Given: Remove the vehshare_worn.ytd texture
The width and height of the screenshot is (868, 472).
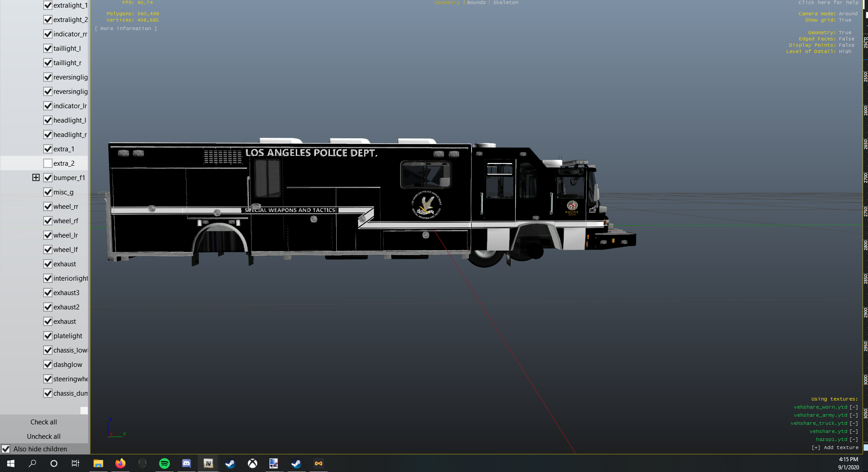Looking at the screenshot, I should pos(854,407).
